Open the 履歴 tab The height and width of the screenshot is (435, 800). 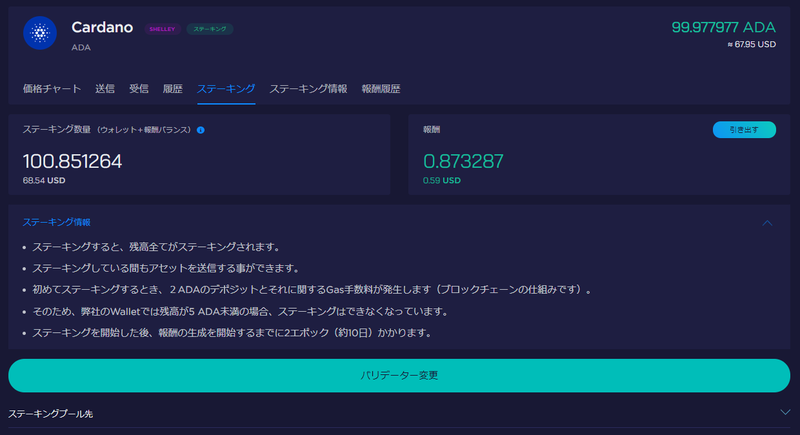(x=172, y=89)
